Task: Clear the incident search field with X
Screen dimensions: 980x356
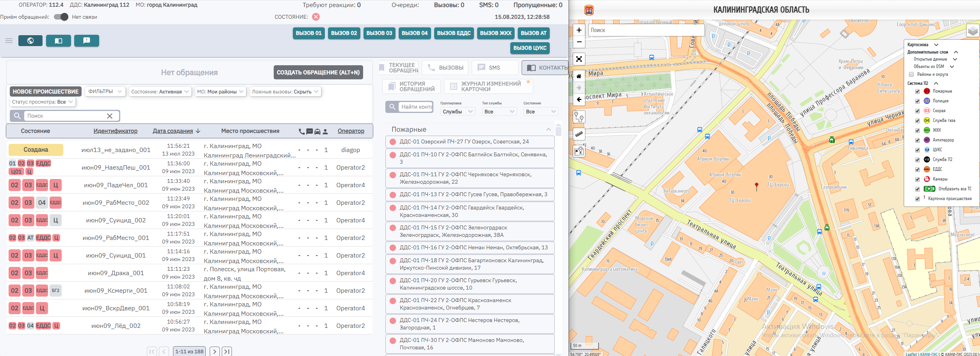Action: [x=110, y=116]
